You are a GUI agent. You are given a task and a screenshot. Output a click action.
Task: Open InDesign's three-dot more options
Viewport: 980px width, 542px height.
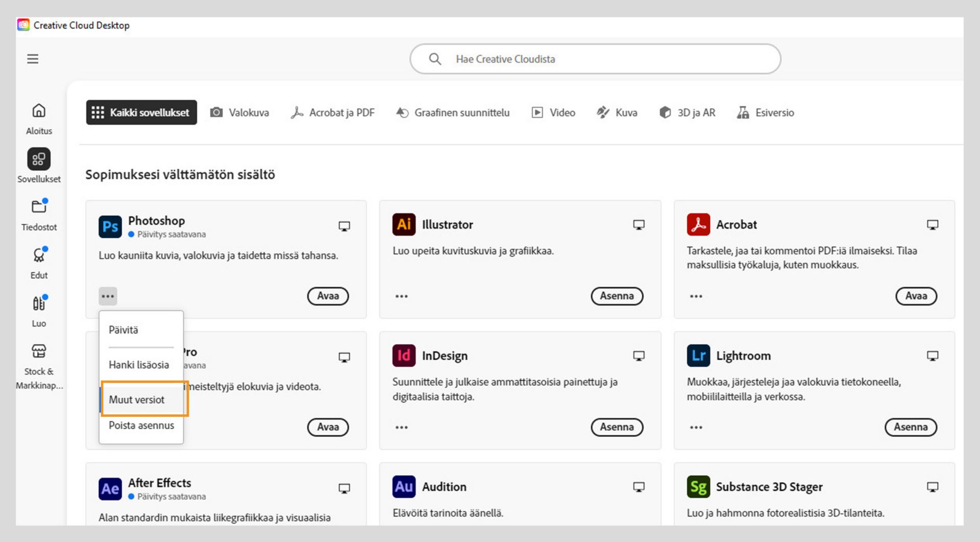pos(402,428)
